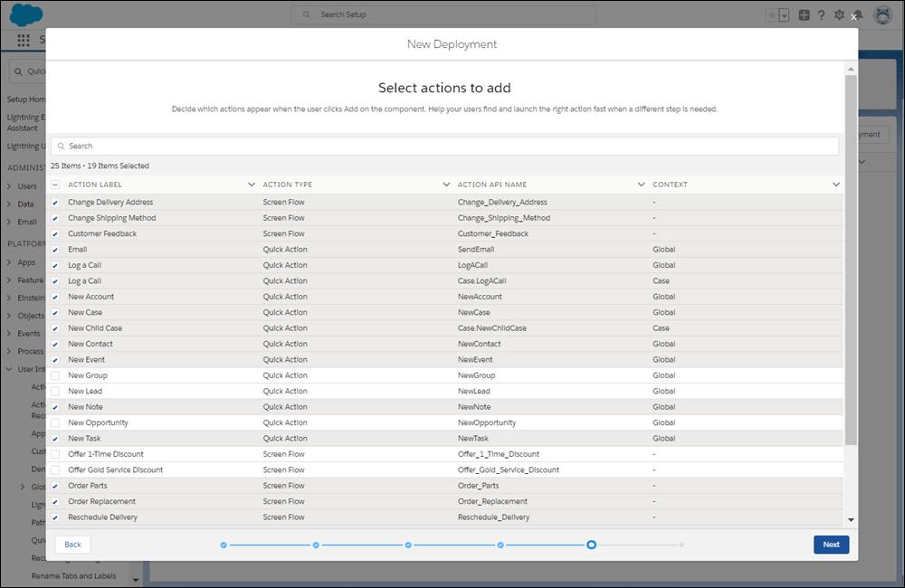Open the Setup Home sidebar link

click(26, 100)
